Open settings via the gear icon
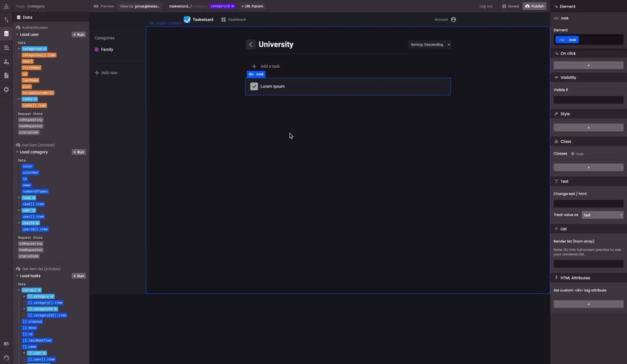This screenshot has height=364, width=627. tap(6, 89)
